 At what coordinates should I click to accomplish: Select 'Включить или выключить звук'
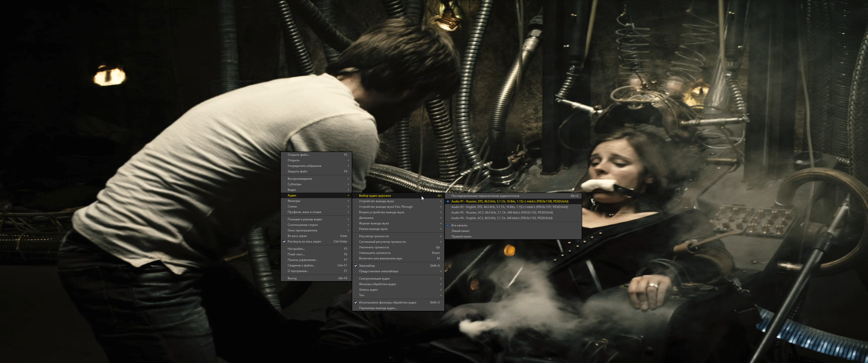(398, 258)
